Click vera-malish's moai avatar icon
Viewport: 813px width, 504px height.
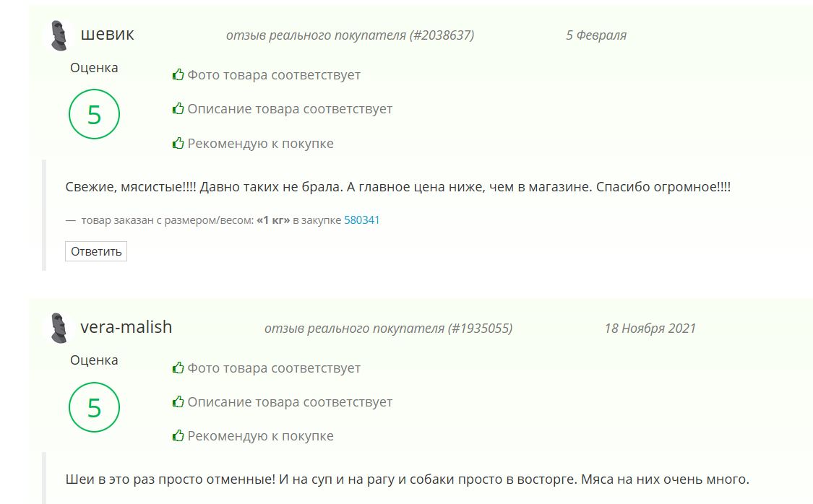(60, 328)
